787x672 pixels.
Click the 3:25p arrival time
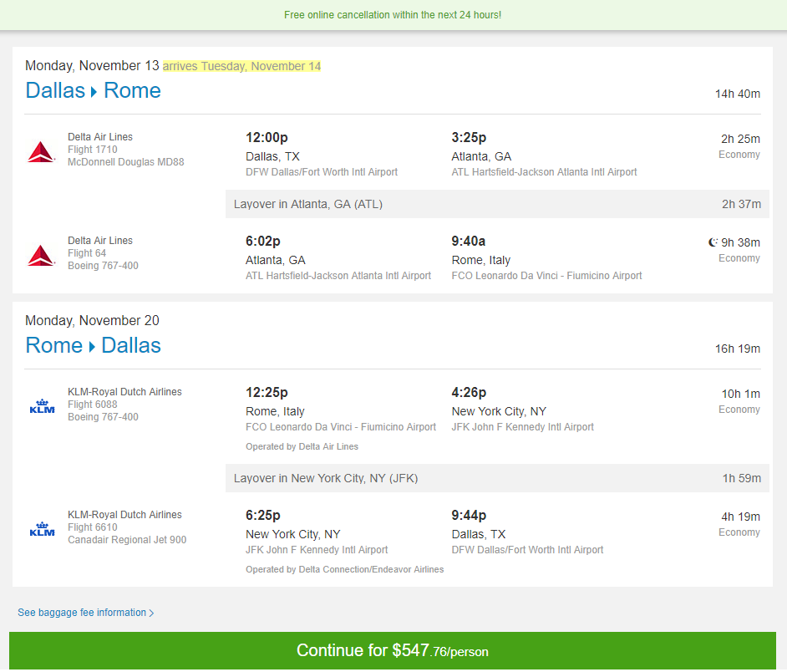(469, 138)
